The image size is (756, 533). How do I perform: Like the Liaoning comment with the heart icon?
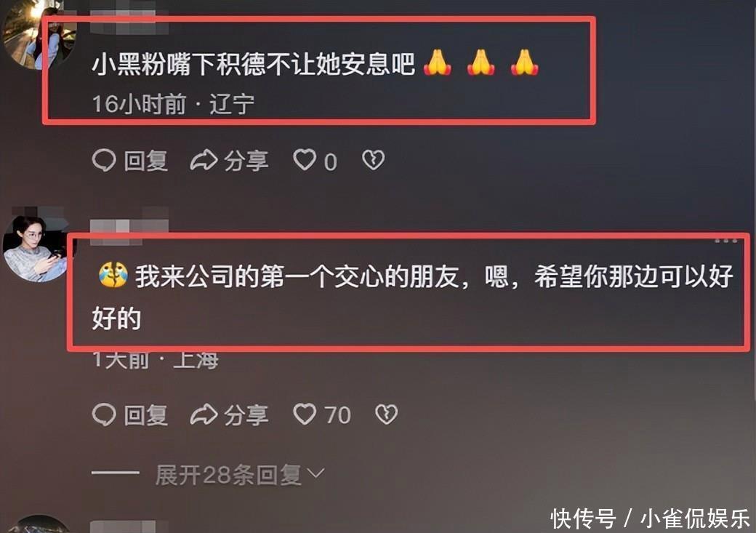point(305,160)
